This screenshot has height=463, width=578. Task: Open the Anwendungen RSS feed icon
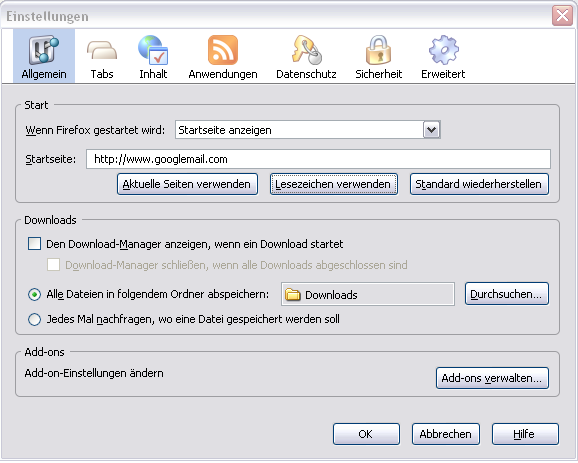tap(223, 50)
